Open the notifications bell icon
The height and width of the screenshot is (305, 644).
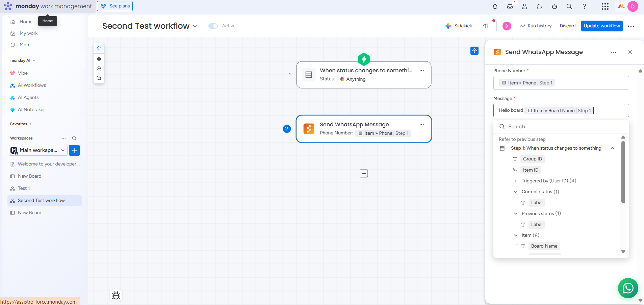pos(495,6)
